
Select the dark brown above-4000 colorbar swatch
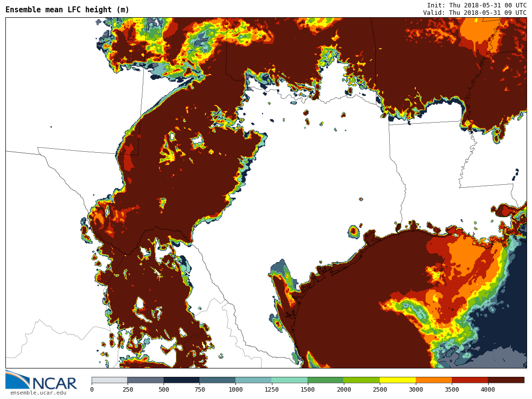tap(506, 380)
